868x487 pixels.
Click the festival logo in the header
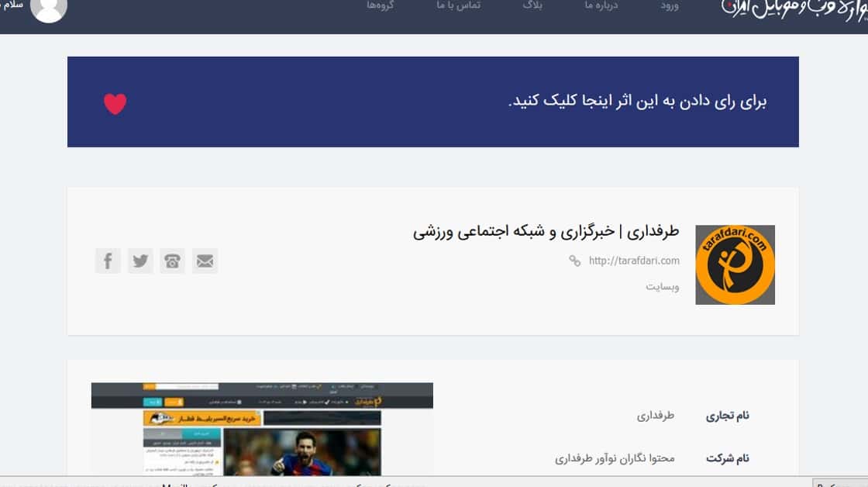pyautogui.click(x=794, y=9)
